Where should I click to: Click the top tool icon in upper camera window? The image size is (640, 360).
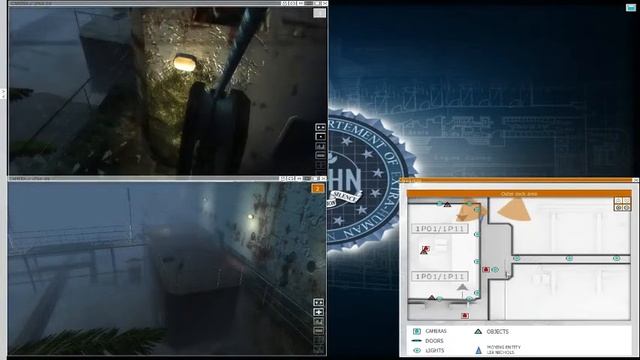[x=320, y=127]
